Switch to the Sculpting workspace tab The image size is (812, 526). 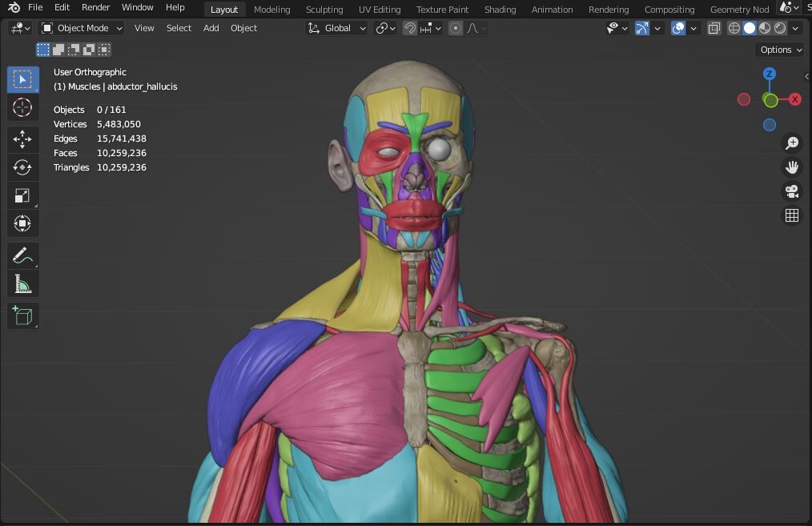pos(324,9)
